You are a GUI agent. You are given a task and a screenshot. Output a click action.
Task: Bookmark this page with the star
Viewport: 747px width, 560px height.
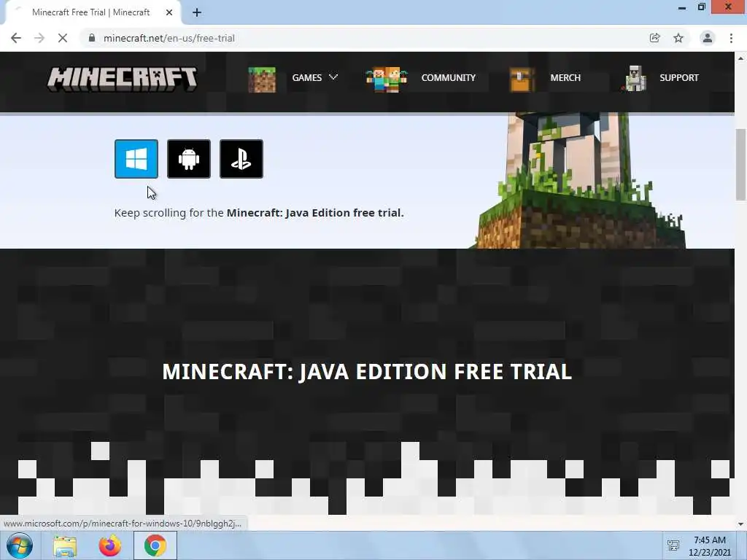point(678,38)
